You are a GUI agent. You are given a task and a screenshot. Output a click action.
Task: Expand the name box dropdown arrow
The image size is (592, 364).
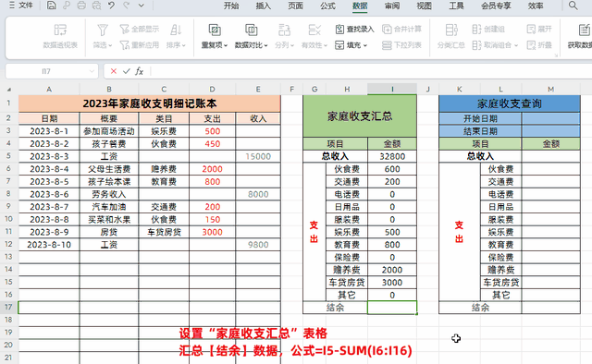pyautogui.click(x=92, y=71)
